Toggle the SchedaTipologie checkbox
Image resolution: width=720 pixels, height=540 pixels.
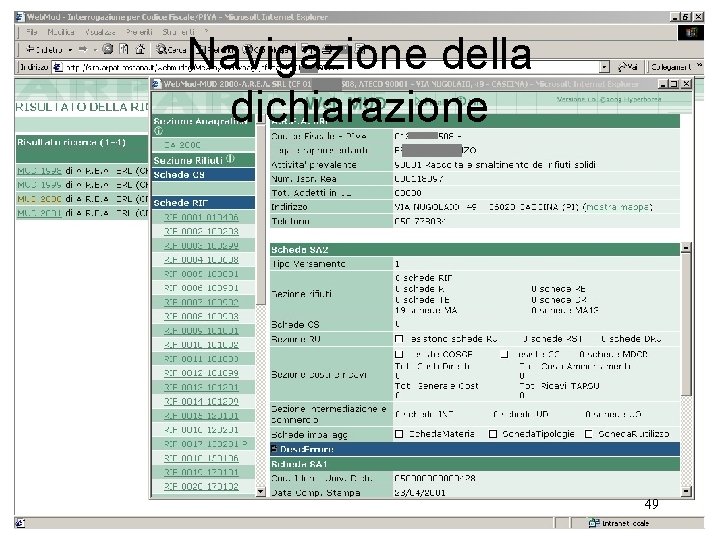point(493,434)
